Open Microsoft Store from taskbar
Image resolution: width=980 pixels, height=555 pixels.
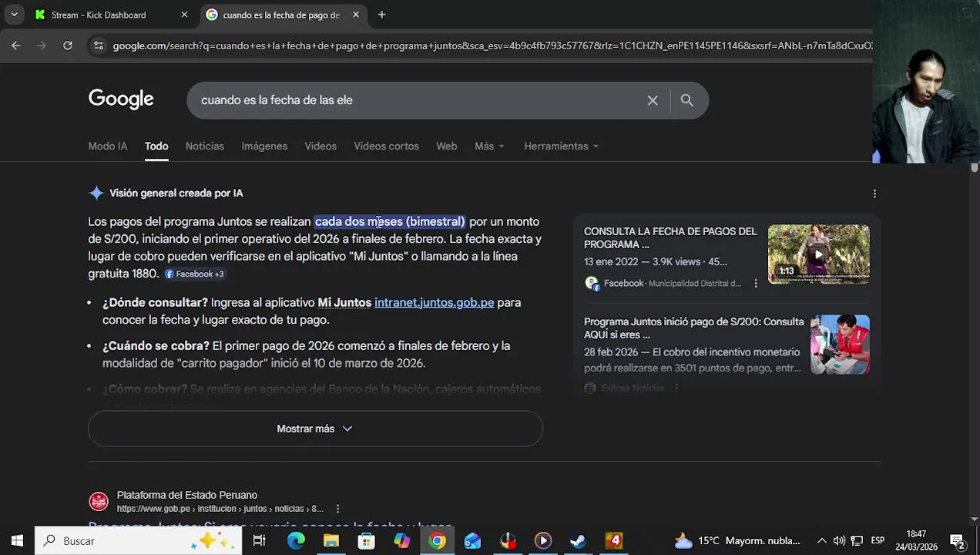coord(366,540)
